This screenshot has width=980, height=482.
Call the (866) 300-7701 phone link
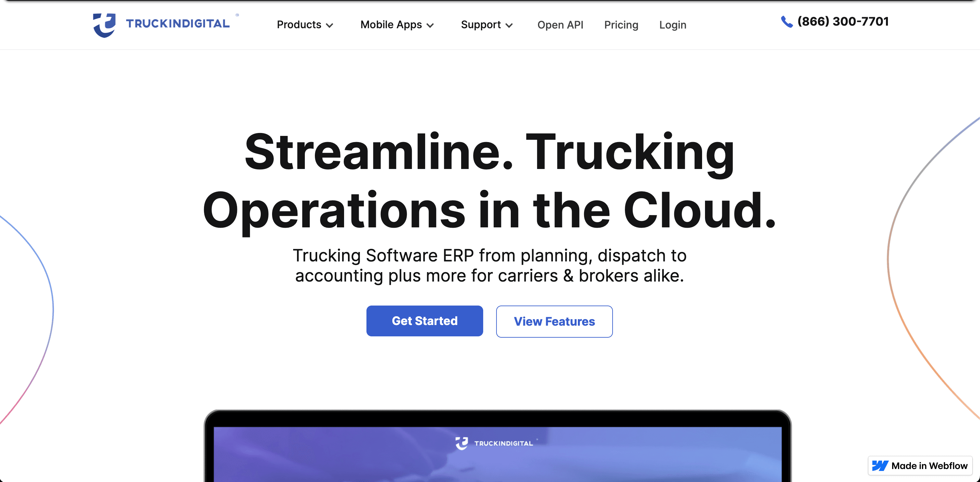(x=843, y=22)
